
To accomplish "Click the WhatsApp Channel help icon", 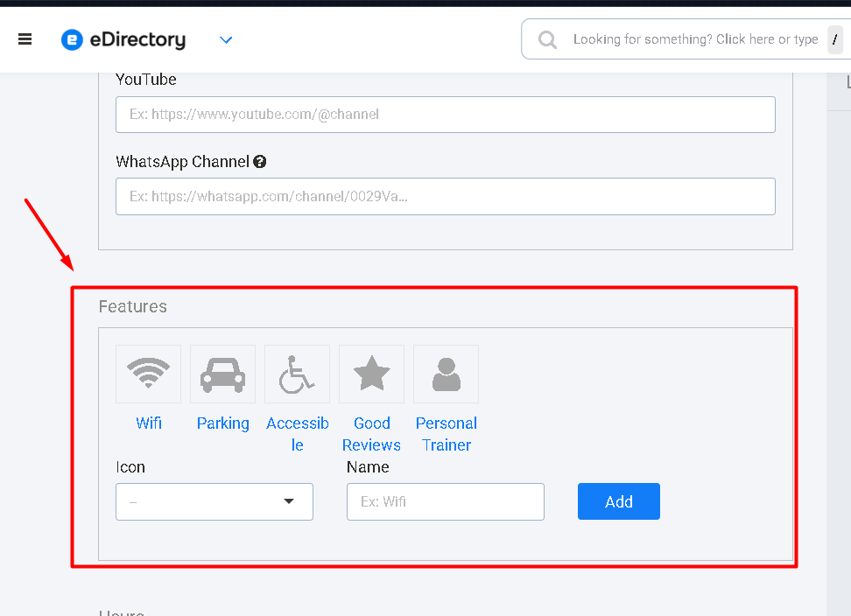I will pyautogui.click(x=260, y=162).
